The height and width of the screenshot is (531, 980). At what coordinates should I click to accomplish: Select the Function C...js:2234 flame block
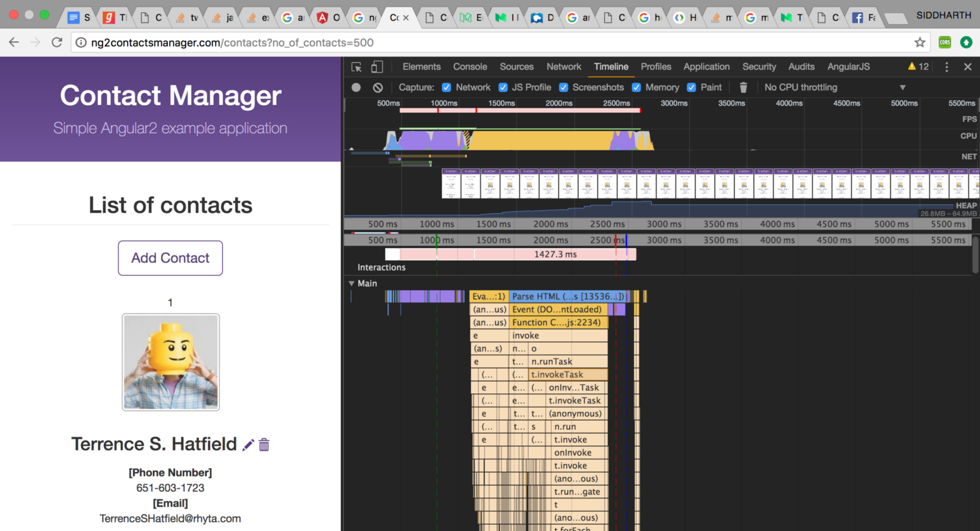[x=559, y=322]
